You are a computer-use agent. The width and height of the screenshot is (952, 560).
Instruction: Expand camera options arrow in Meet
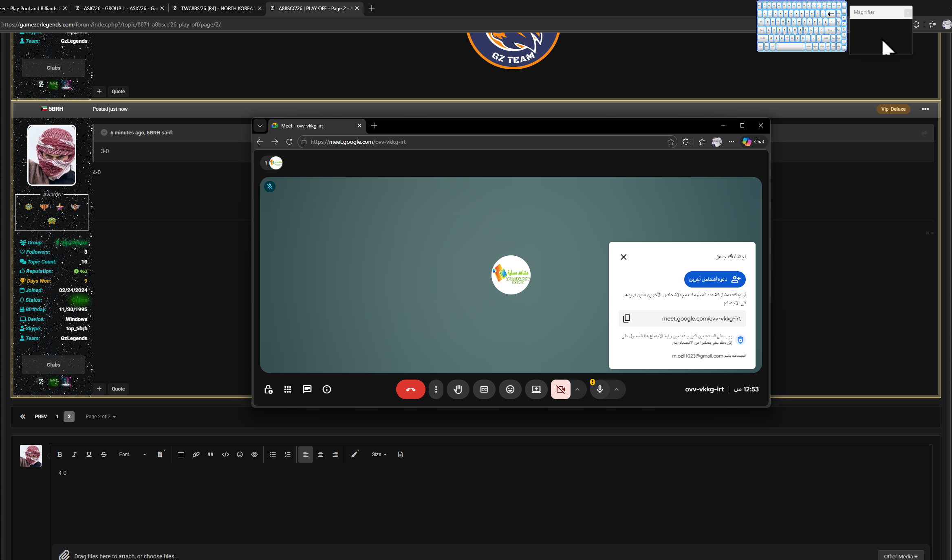click(x=577, y=389)
